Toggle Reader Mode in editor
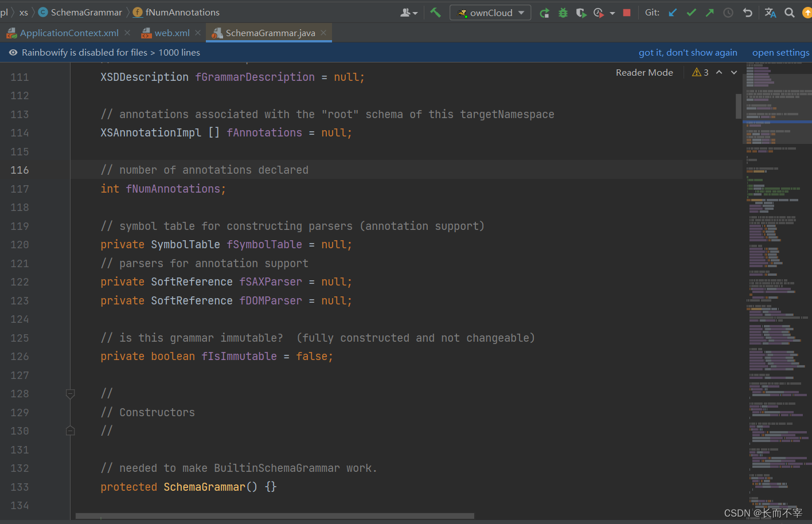Viewport: 812px width, 524px height. pos(644,73)
